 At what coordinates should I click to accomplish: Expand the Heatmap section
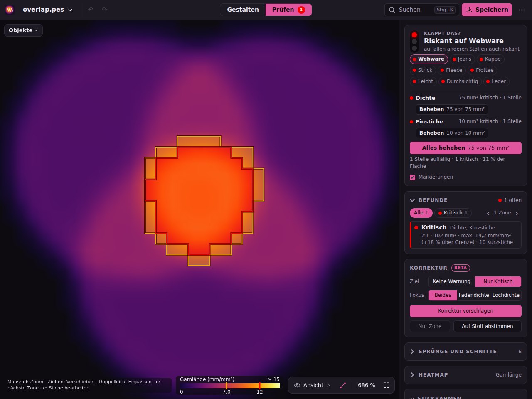(x=465, y=375)
